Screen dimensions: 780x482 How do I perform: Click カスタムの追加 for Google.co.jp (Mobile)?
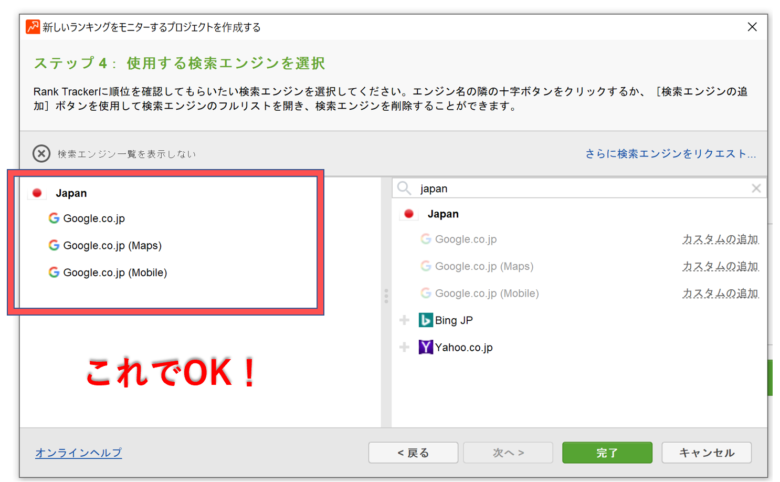(x=720, y=293)
